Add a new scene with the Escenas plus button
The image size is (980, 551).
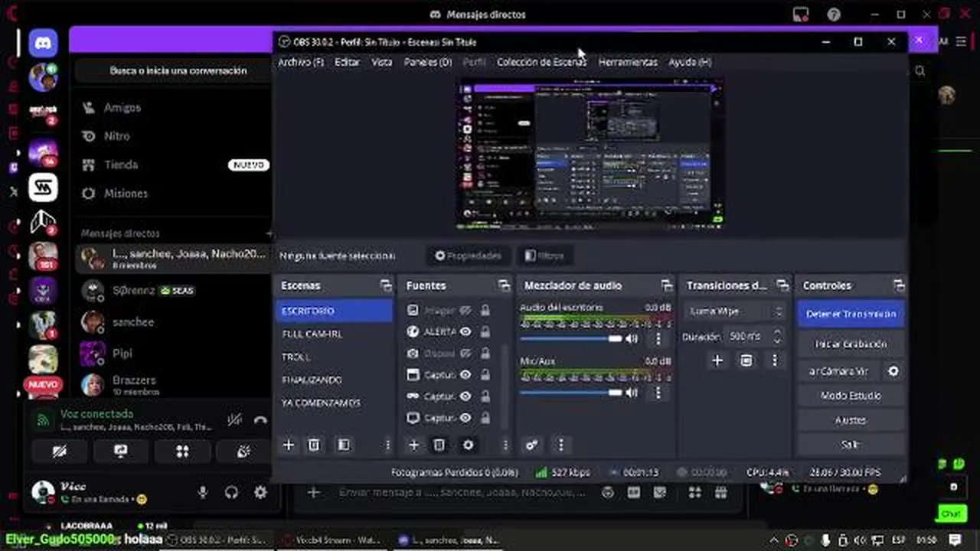click(289, 445)
